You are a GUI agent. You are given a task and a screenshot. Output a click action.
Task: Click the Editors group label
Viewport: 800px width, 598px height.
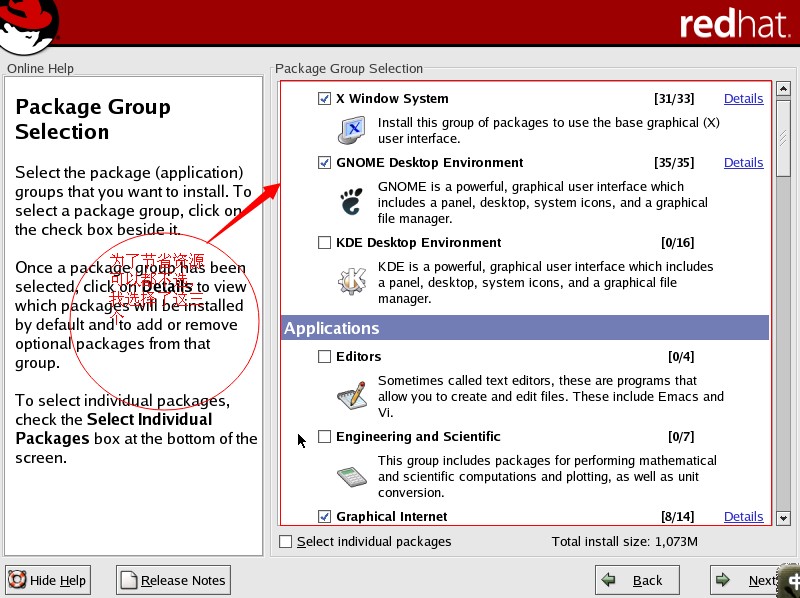click(359, 356)
